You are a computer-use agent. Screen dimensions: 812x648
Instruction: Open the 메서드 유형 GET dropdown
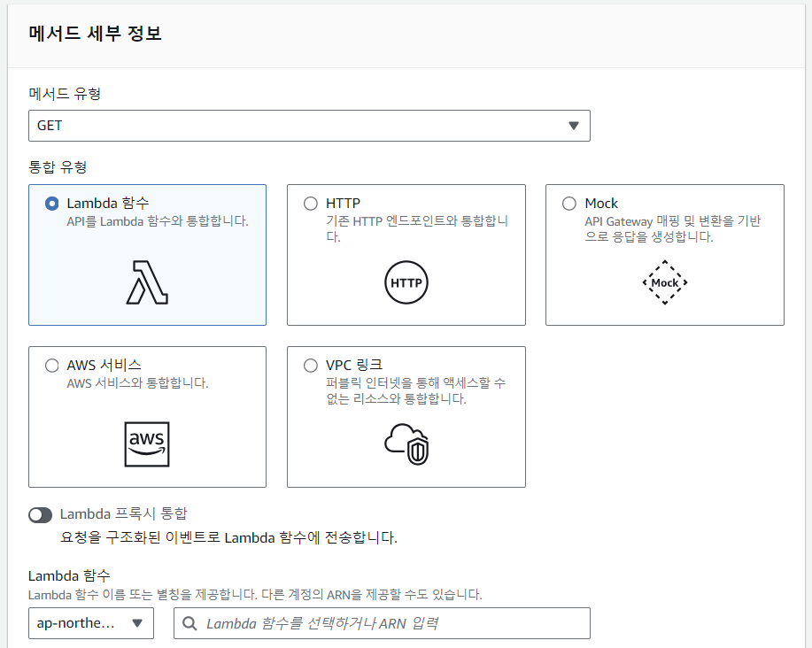coord(309,125)
